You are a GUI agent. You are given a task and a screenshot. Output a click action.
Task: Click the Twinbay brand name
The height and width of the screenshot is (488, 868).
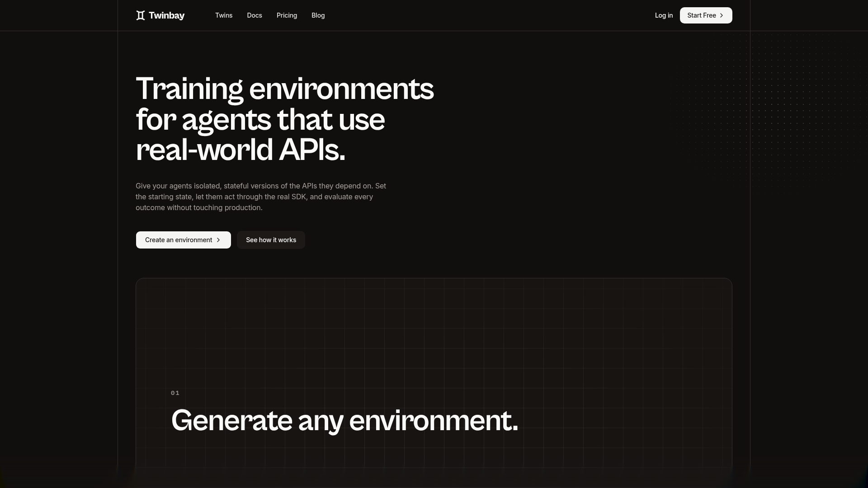click(166, 15)
